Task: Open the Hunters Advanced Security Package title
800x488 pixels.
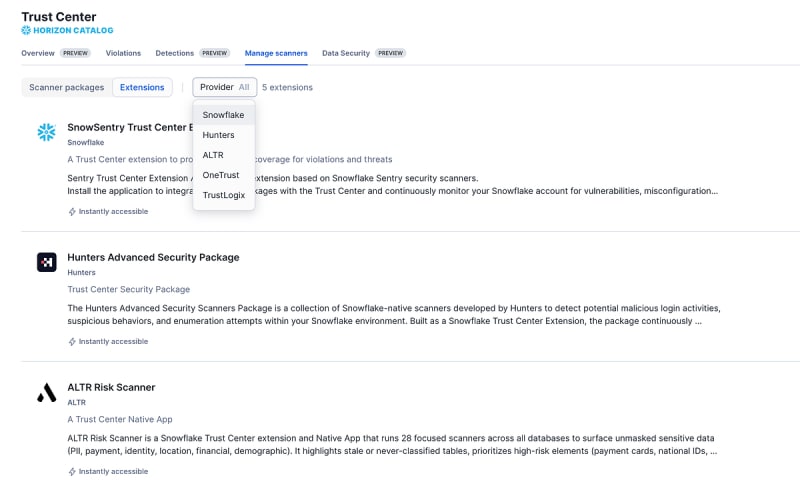Action: (153, 257)
